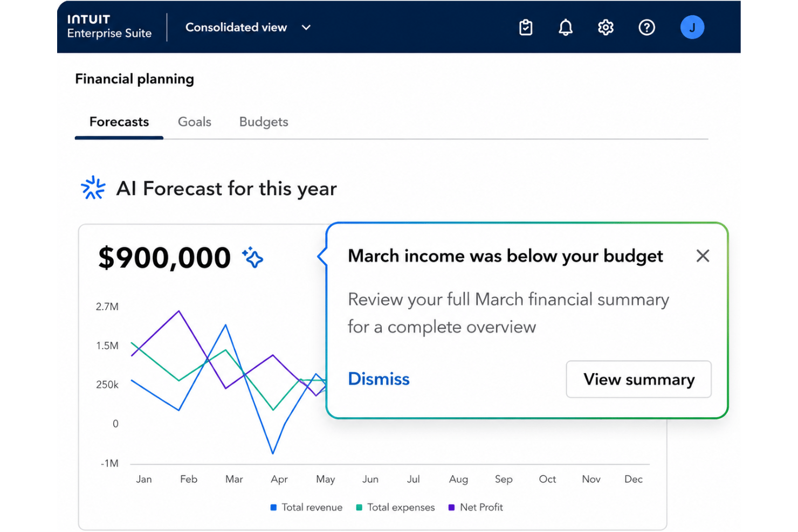Open the help question mark icon
Viewport: 798px width, 532px height.
point(646,27)
